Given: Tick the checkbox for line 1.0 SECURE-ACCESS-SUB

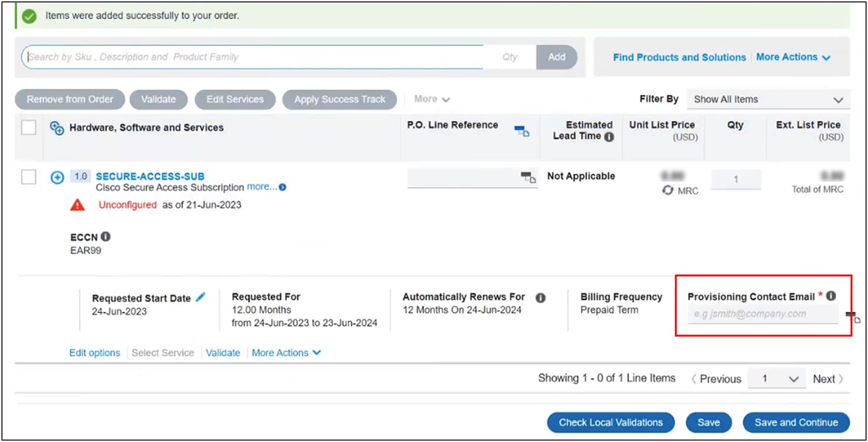Looking at the screenshot, I should point(29,177).
